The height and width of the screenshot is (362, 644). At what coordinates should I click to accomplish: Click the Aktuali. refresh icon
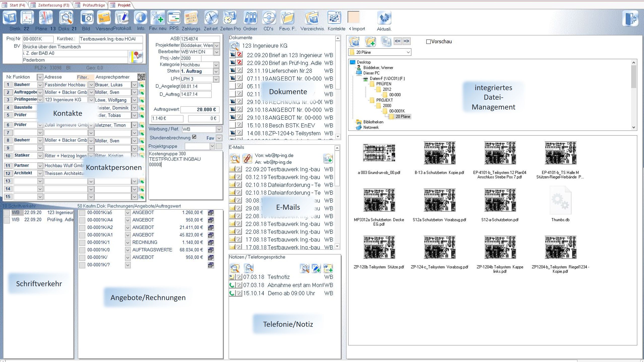click(x=384, y=18)
